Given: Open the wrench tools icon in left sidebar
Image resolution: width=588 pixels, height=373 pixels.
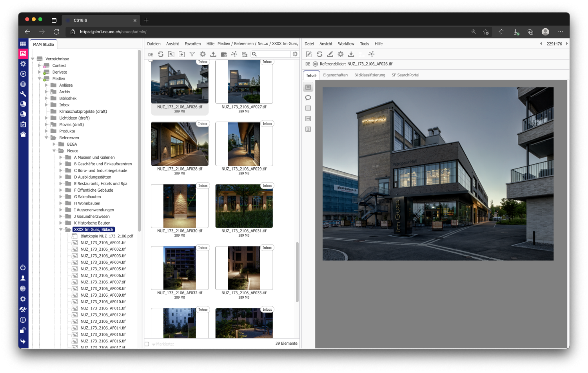Looking at the screenshot, I should click(23, 94).
